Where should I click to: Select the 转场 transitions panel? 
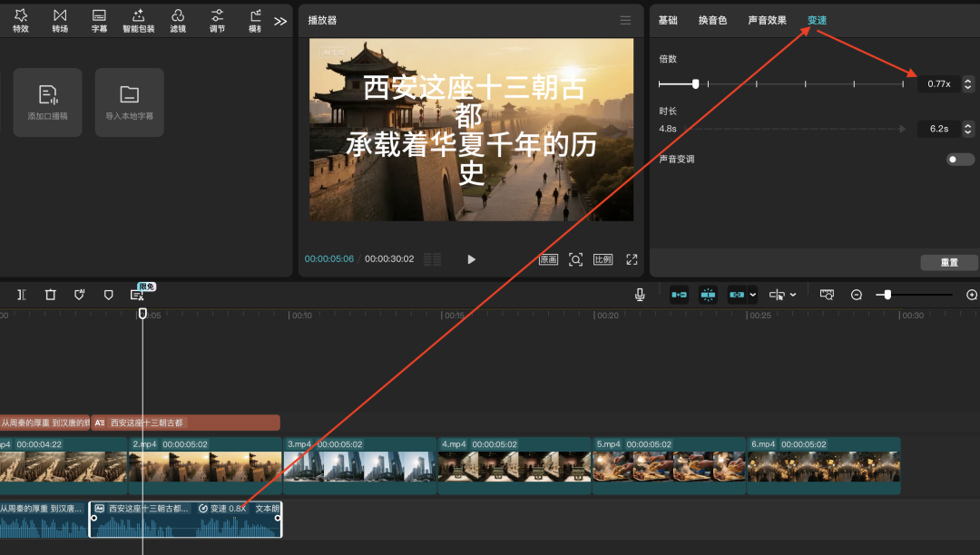point(59,20)
